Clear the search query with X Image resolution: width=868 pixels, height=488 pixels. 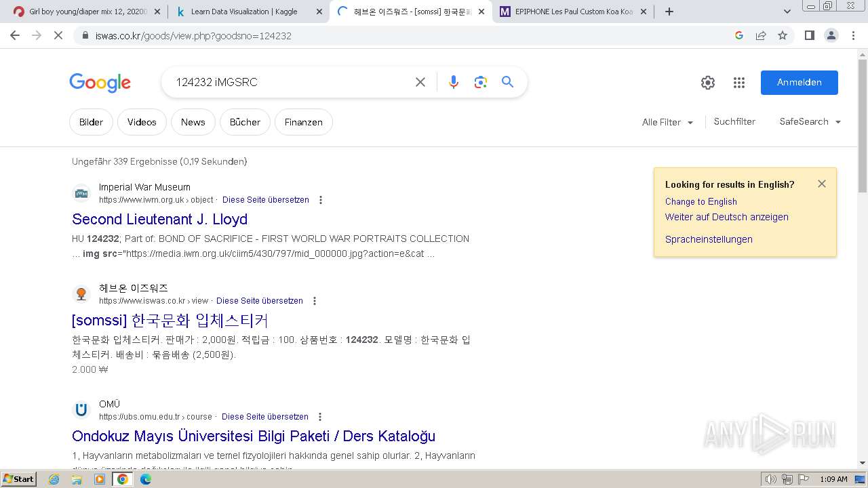(x=420, y=82)
